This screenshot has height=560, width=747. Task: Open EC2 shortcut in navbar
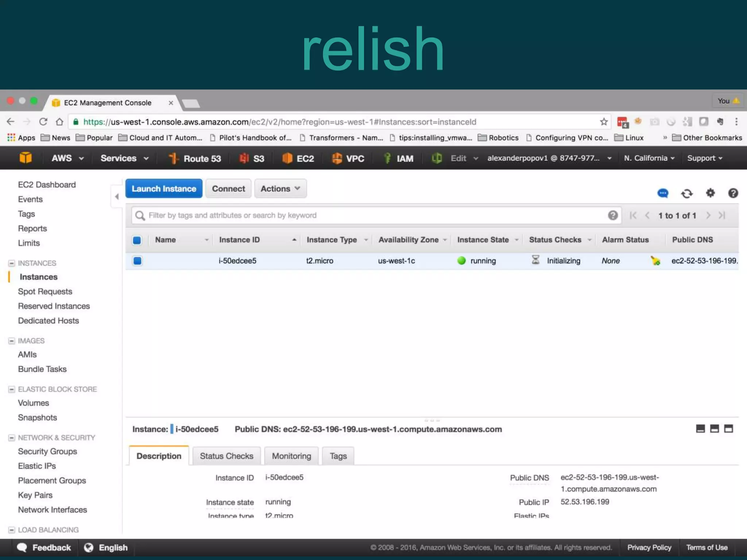[298, 158]
